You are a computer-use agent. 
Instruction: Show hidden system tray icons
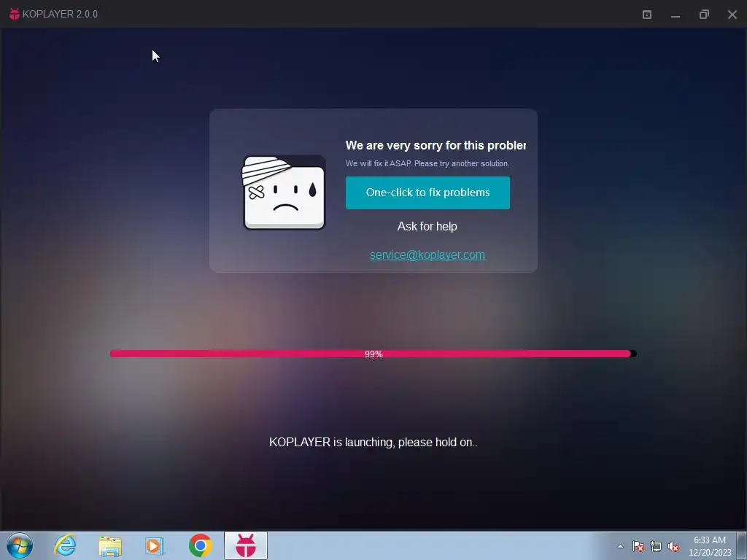[620, 546]
